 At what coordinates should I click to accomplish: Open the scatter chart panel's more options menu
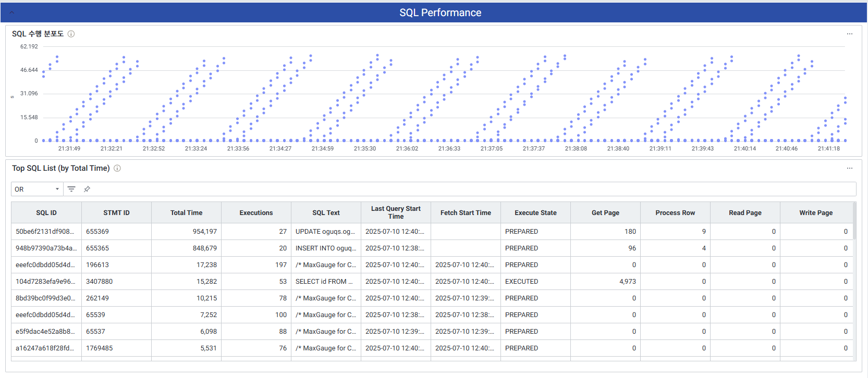[x=849, y=34]
